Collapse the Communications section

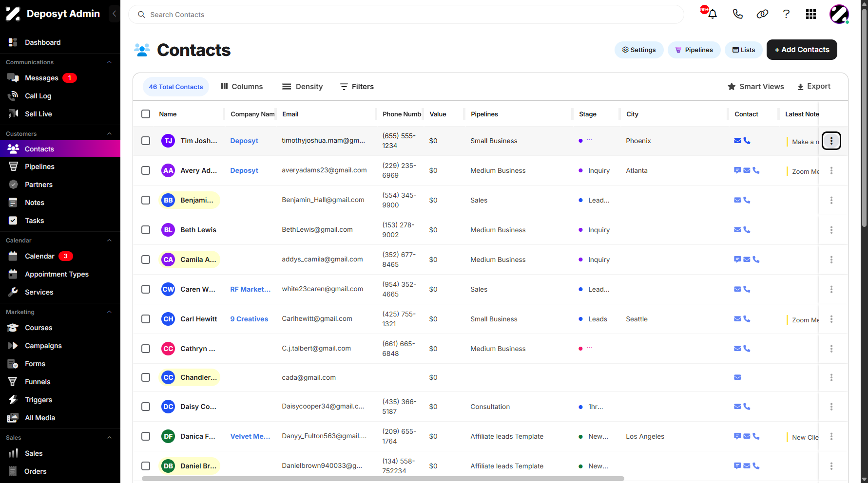point(109,62)
